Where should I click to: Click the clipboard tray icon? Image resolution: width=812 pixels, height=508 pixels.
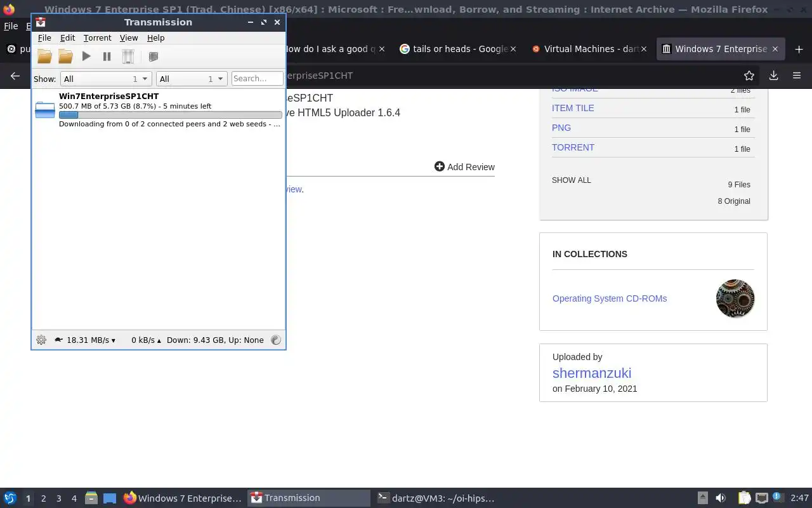point(744,498)
